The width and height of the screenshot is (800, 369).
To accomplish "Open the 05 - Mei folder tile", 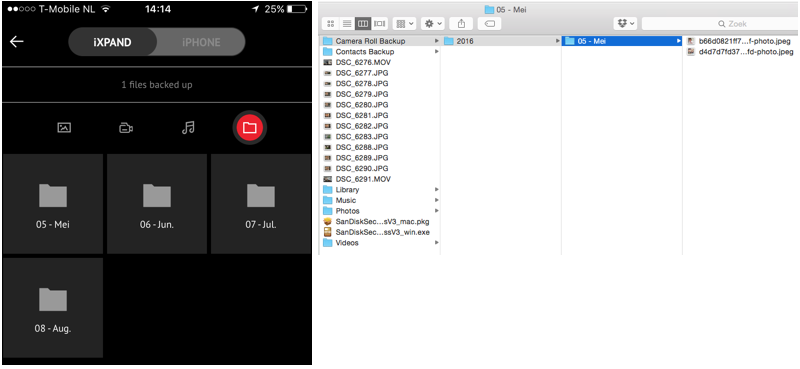I will tap(53, 204).
